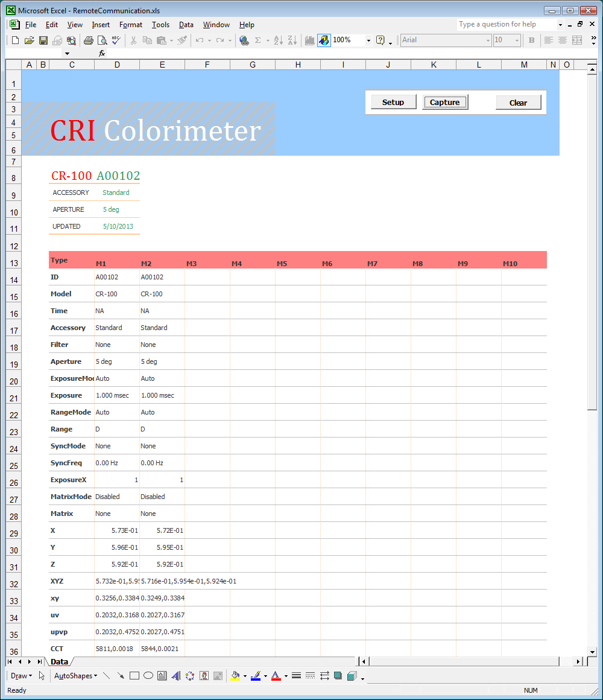603x700 pixels.
Task: Sort descending with the Z-A icon
Action: click(x=292, y=40)
